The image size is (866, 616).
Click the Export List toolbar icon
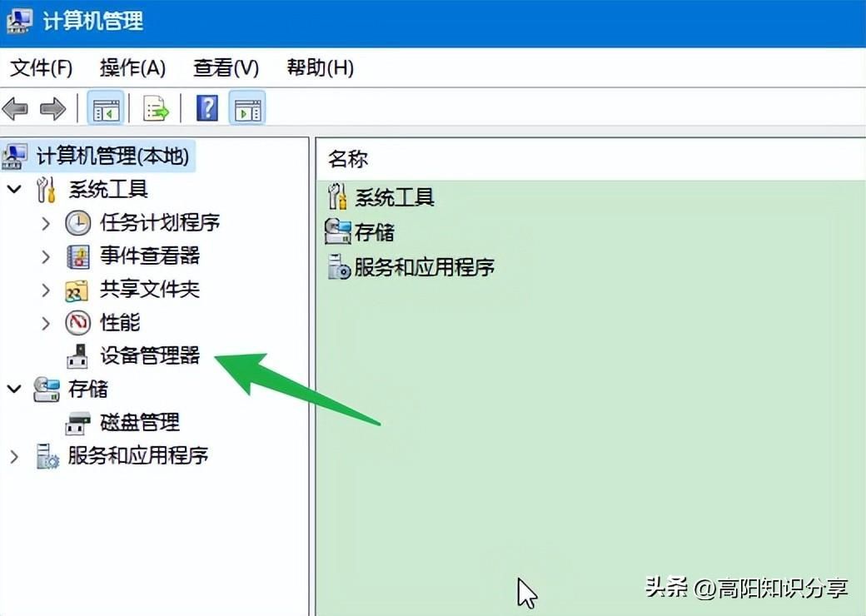[156, 108]
